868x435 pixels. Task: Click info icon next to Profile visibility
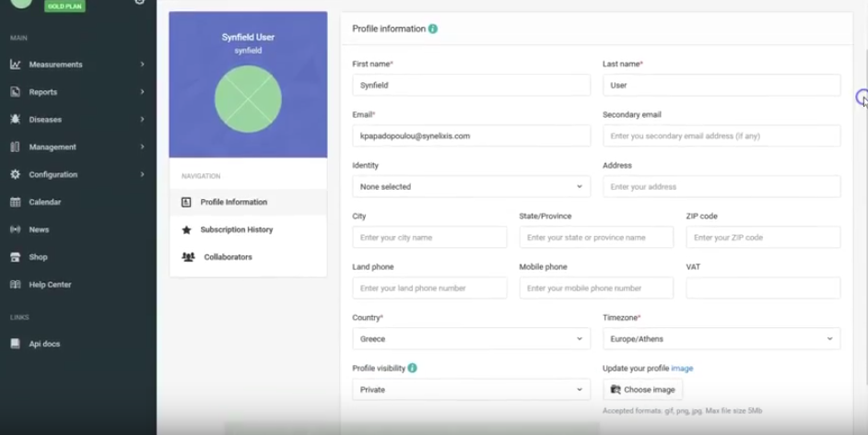pyautogui.click(x=412, y=368)
